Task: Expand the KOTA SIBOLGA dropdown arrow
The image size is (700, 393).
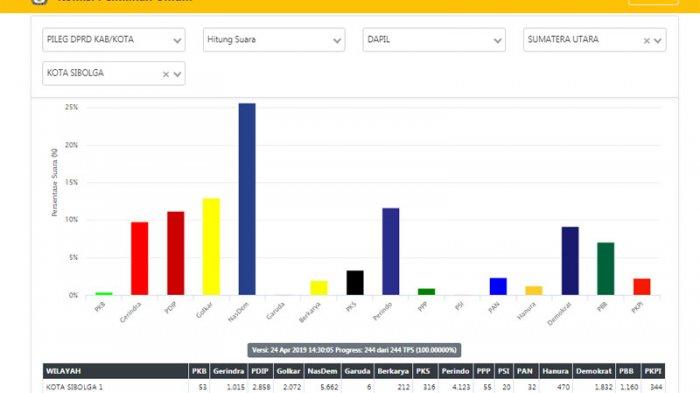Action: 177,74
